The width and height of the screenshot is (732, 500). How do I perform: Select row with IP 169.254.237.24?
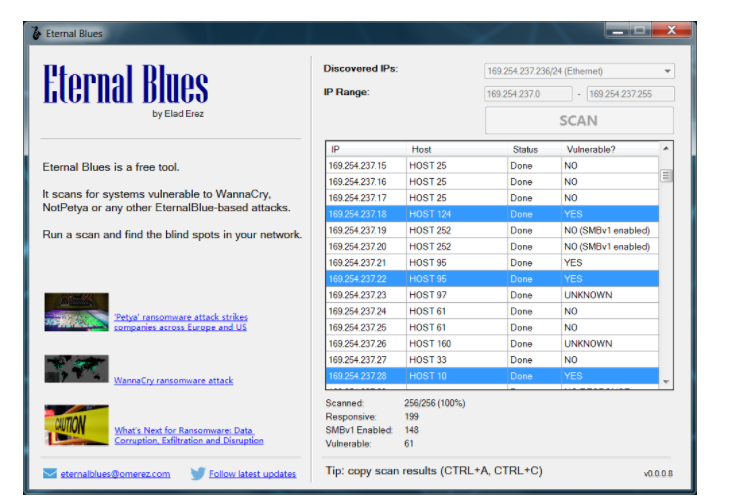pos(493,311)
